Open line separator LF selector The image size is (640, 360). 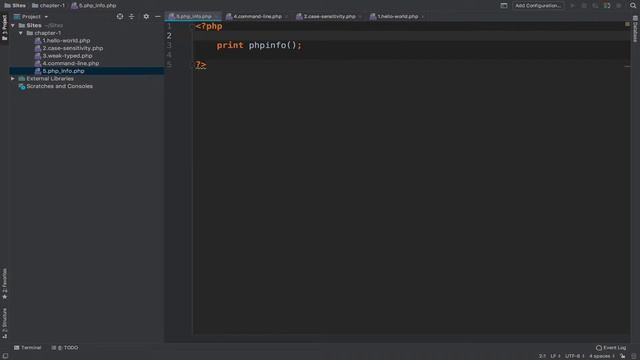click(555, 356)
